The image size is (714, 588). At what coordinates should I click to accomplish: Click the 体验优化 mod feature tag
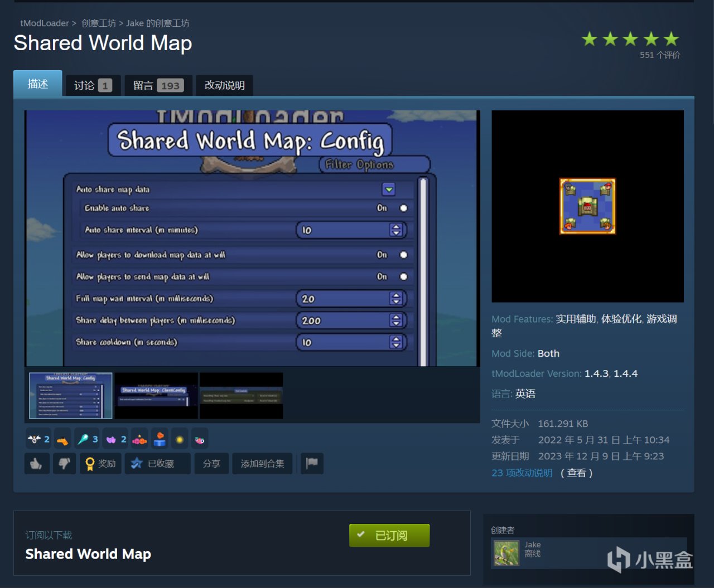621,319
